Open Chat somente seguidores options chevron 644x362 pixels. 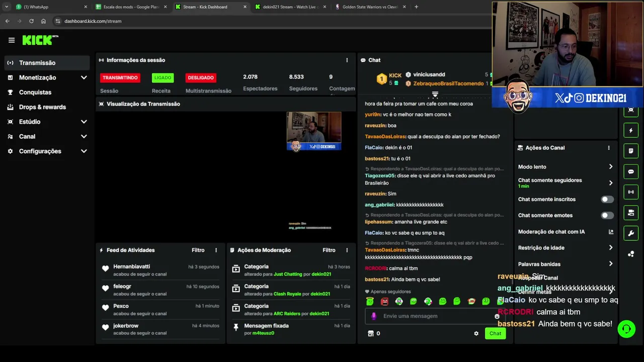click(x=610, y=183)
